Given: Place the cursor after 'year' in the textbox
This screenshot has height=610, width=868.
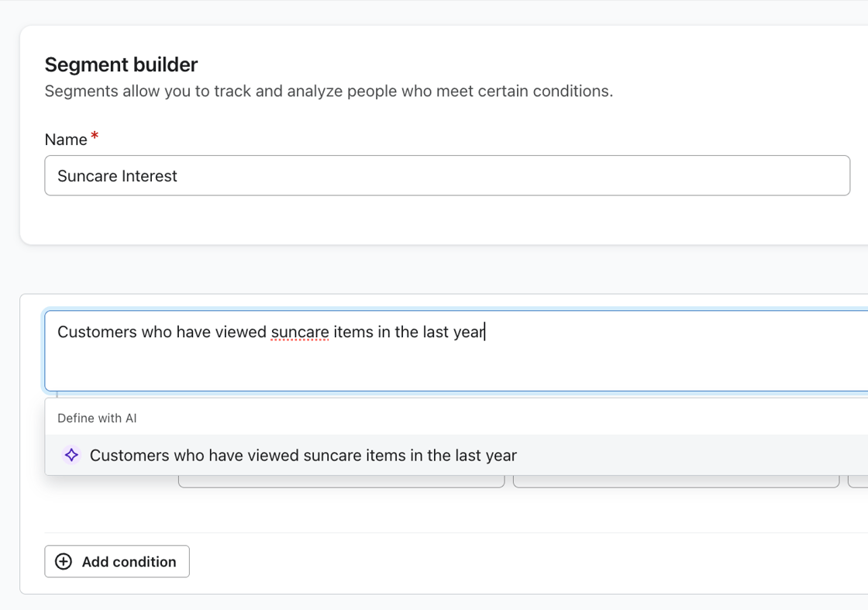Looking at the screenshot, I should tap(485, 332).
